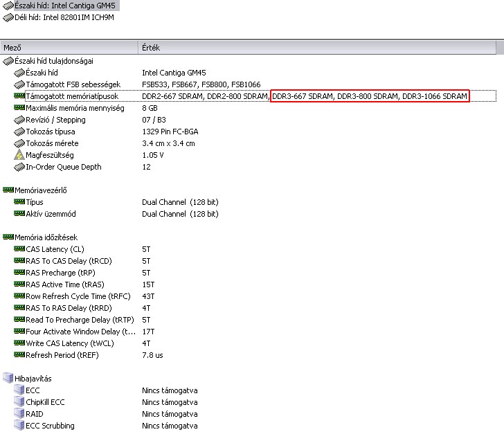Click chip icon beside In-Order Queue Depth

[19, 167]
